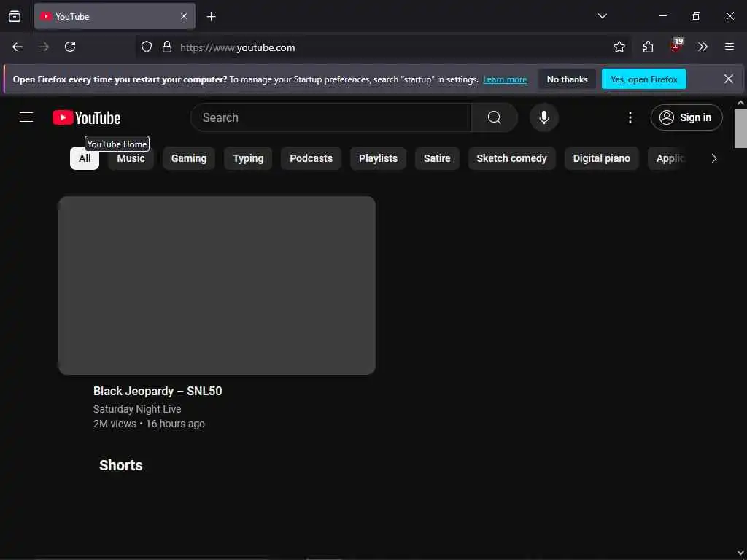Click the YouTube tab favicon

click(46, 16)
